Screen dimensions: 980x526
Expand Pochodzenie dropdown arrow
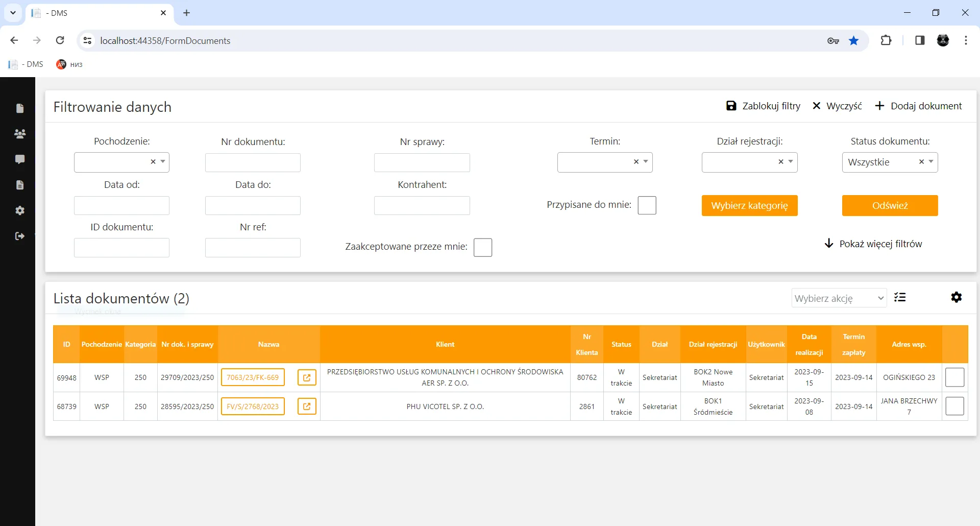click(163, 161)
